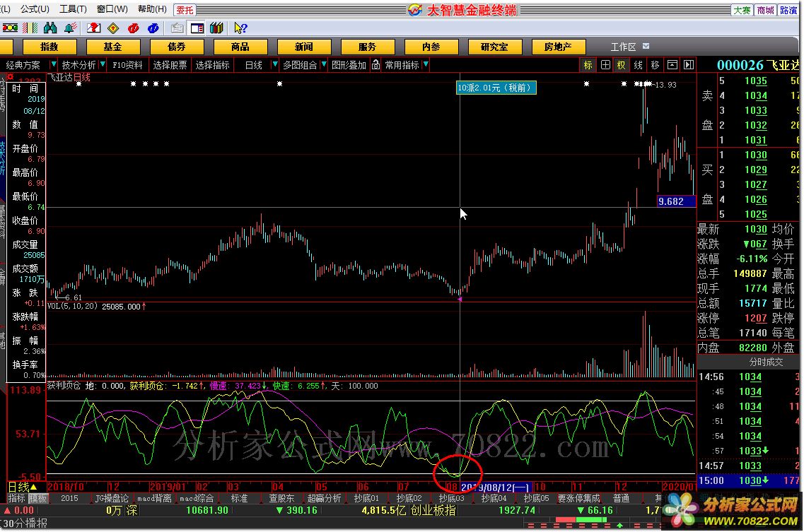Screen dimensions: 804x532
Task: Open the 新闻 news section
Action: coord(303,47)
